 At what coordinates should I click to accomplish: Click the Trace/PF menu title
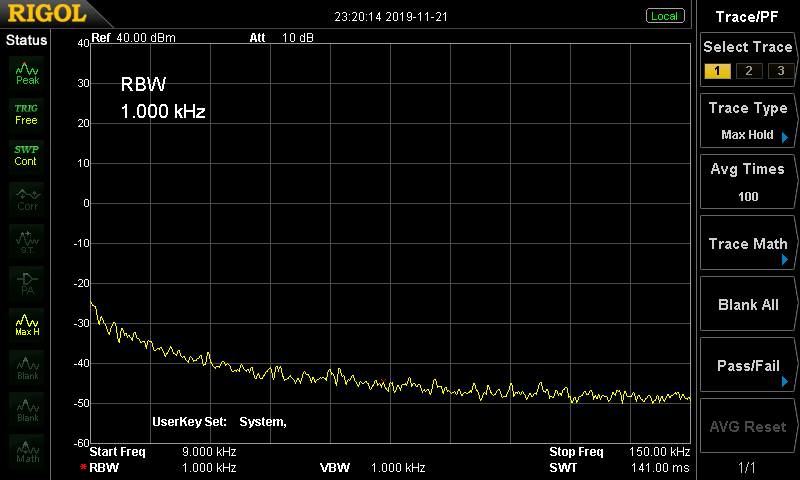tap(748, 16)
